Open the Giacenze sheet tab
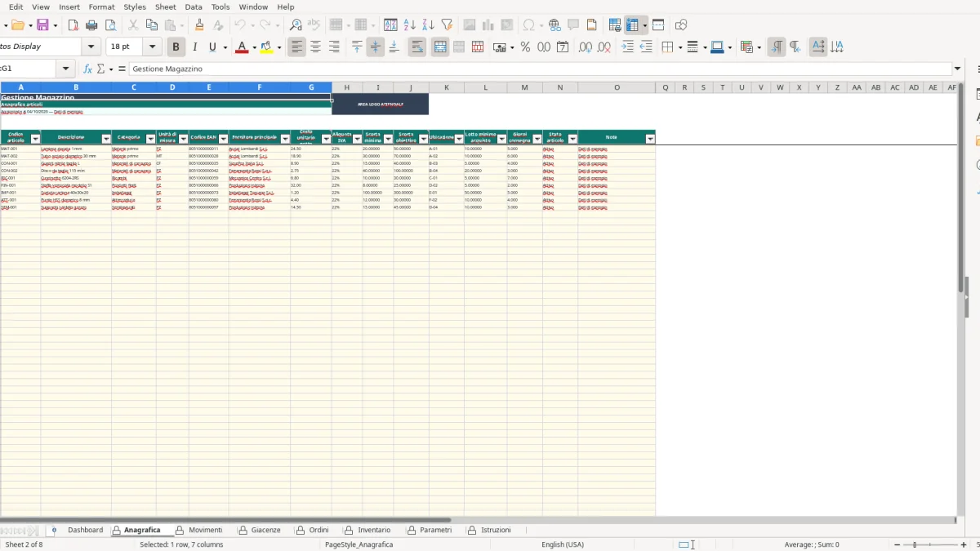Viewport: 980px width, 551px height. pos(265,531)
